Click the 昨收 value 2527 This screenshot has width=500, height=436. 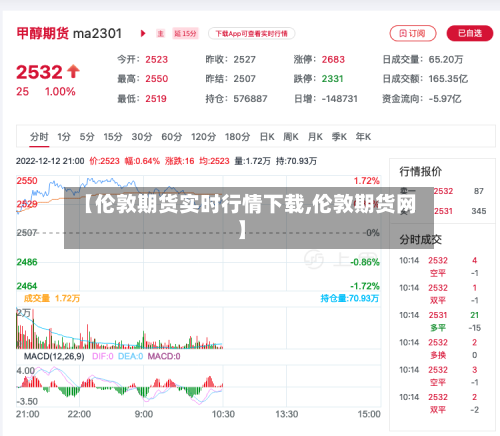point(244,60)
